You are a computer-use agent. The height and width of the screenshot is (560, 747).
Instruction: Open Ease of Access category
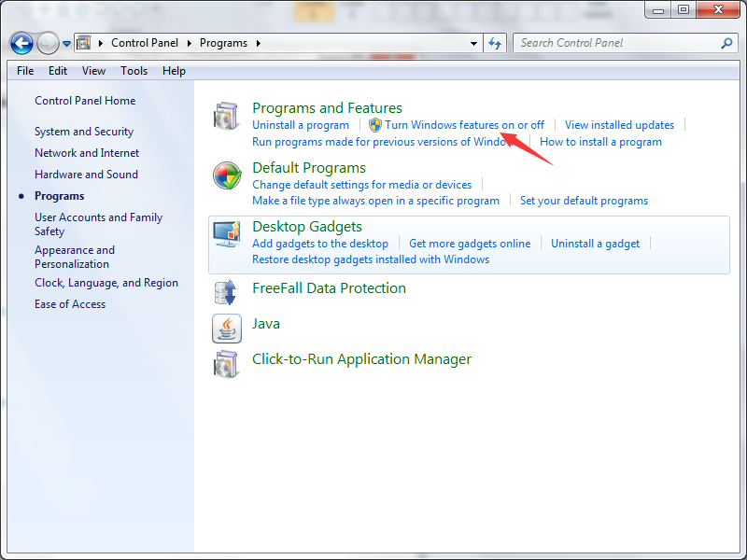tap(69, 304)
